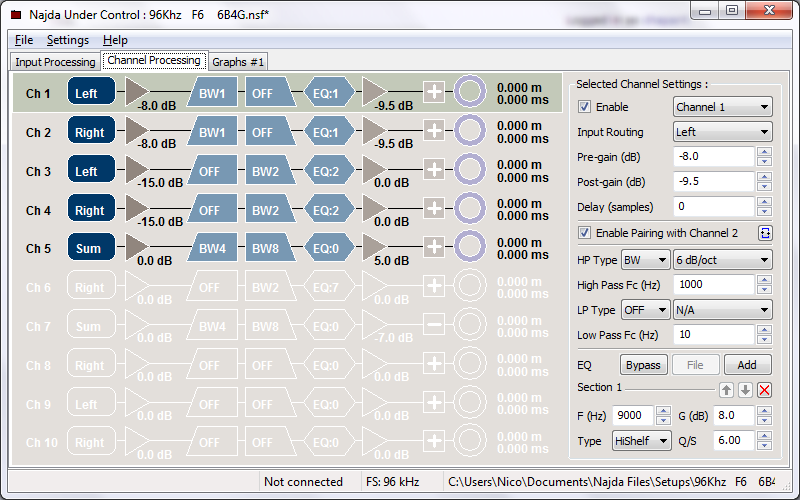The image size is (800, 500).
Task: Select Ch 3 BW2 low-pass filter block
Action: [270, 170]
